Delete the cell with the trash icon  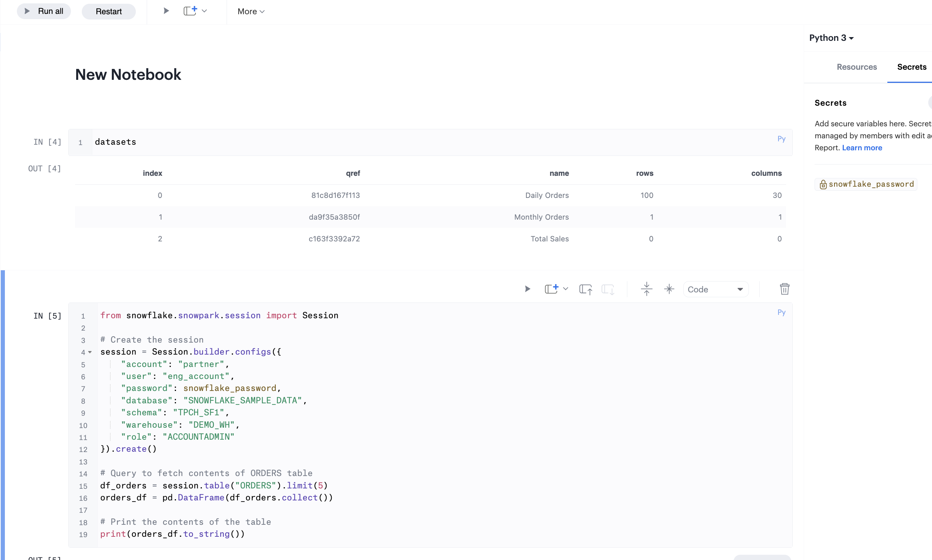[784, 289]
